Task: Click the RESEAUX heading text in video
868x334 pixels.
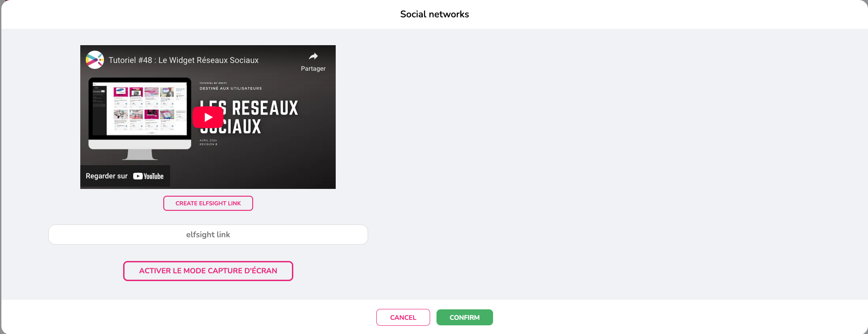Action: click(x=265, y=108)
